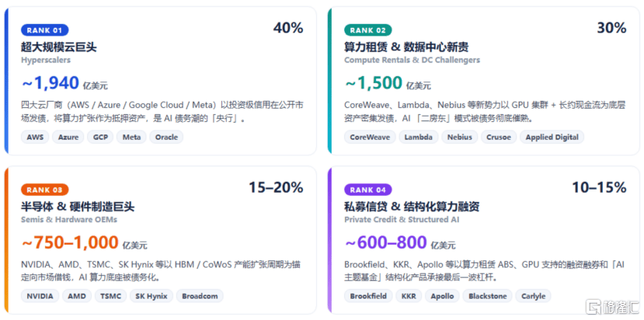
Task: Choose the Crusoe tag
Action: [499, 137]
